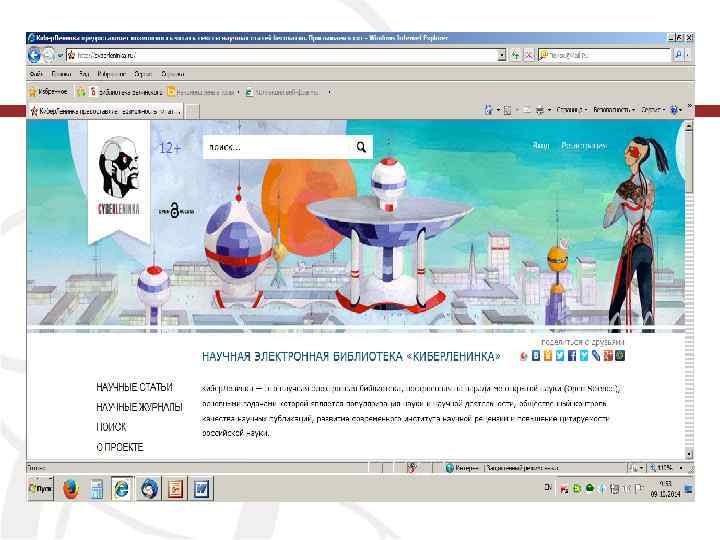
Task: Open the Правка menu
Action: pyautogui.click(x=61, y=74)
